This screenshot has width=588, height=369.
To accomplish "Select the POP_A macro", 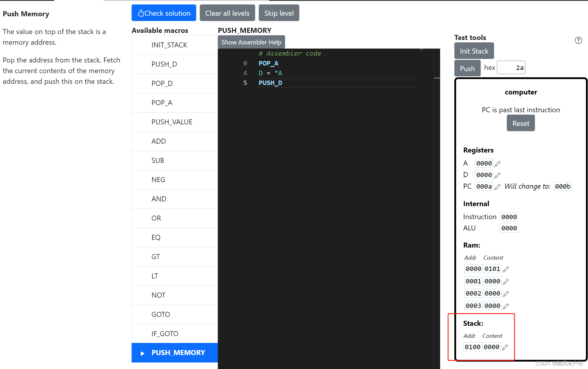I will (175, 103).
